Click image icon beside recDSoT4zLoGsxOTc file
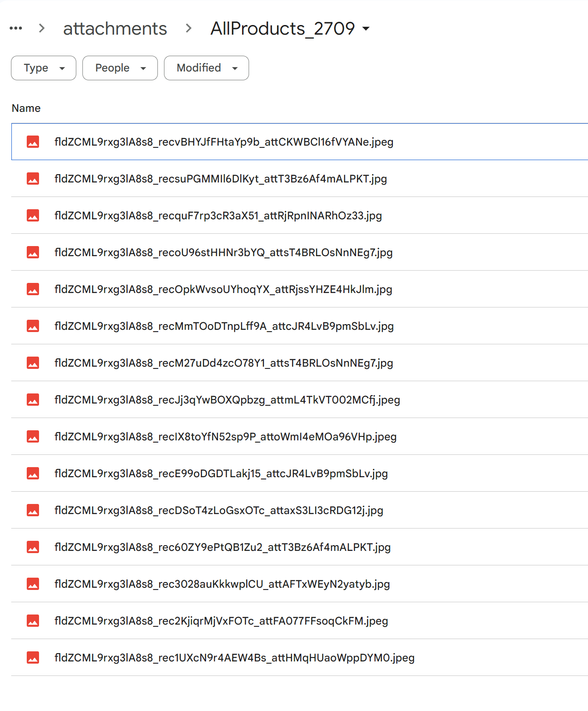Image resolution: width=588 pixels, height=711 pixels. click(x=33, y=510)
